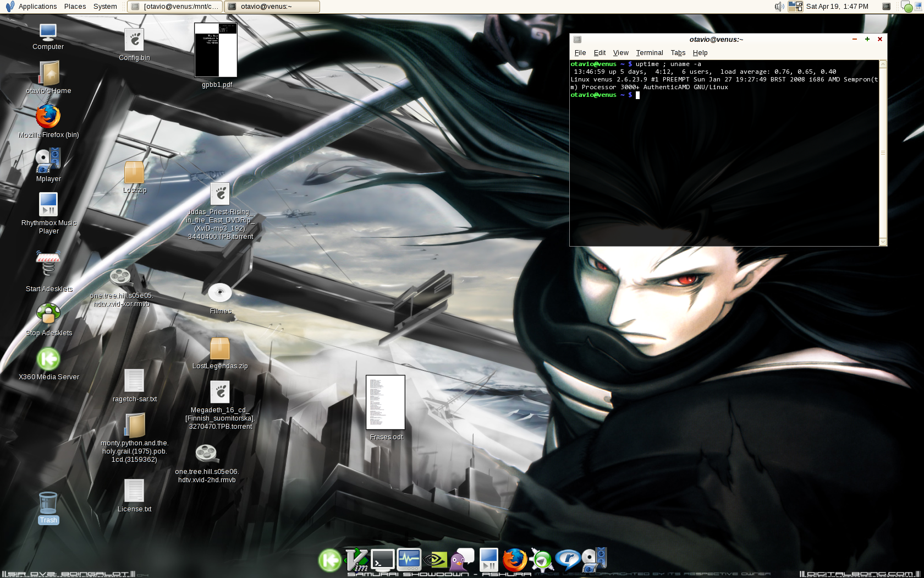The image size is (924, 578).
Task: Open X360 Media Server desktop icon
Action: point(48,359)
